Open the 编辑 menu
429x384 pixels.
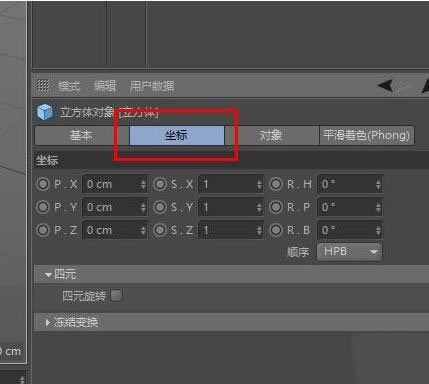[105, 86]
